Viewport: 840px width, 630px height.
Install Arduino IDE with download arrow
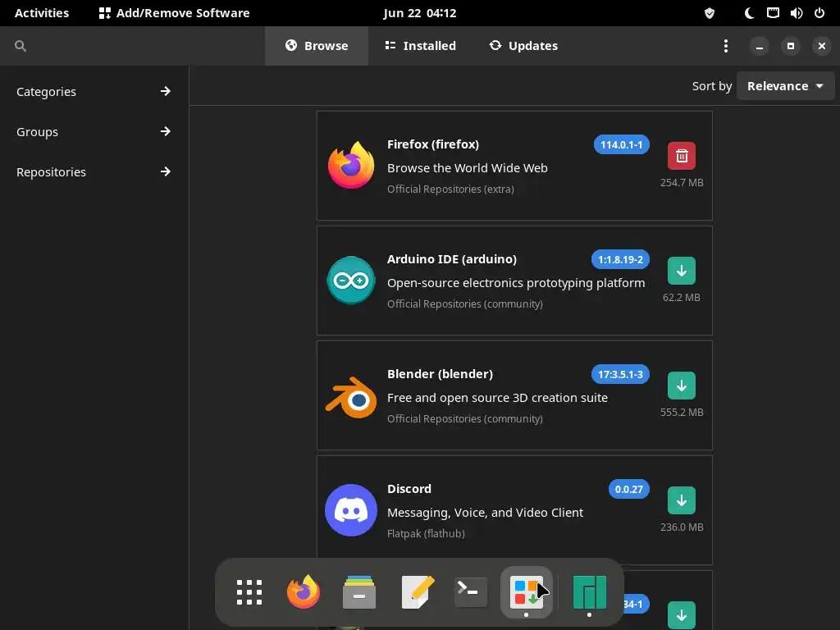pos(682,271)
